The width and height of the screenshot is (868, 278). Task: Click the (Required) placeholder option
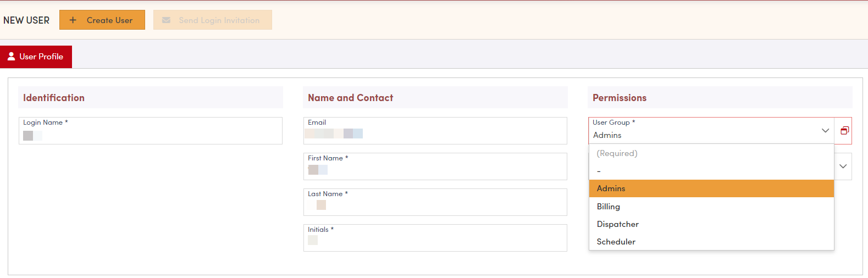tap(617, 153)
